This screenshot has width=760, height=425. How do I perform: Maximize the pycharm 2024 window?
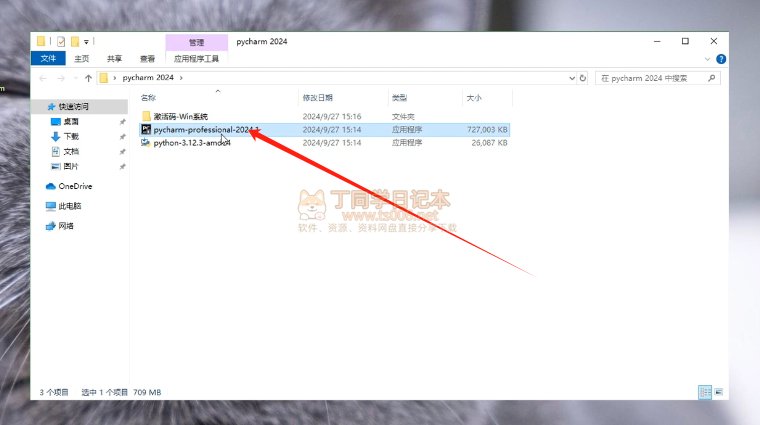(x=685, y=42)
